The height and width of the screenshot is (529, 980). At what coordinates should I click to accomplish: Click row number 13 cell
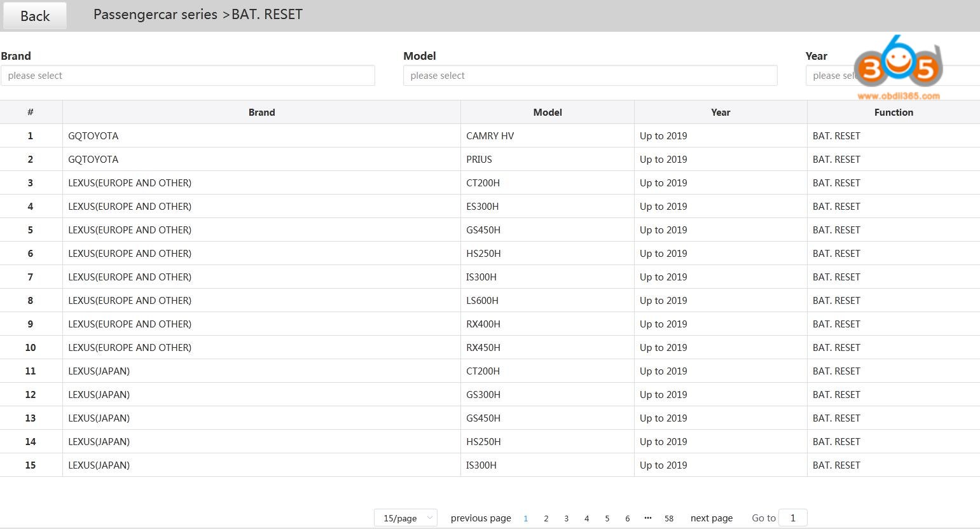tap(31, 418)
